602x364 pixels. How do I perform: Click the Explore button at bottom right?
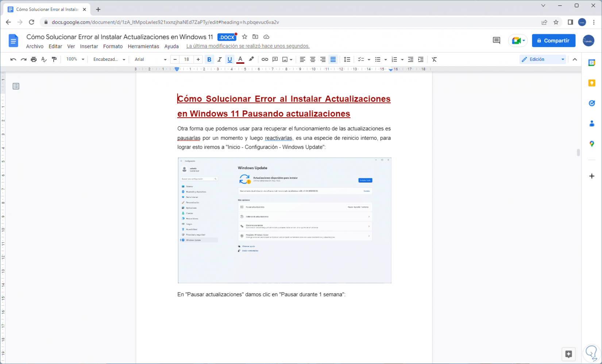point(568,354)
